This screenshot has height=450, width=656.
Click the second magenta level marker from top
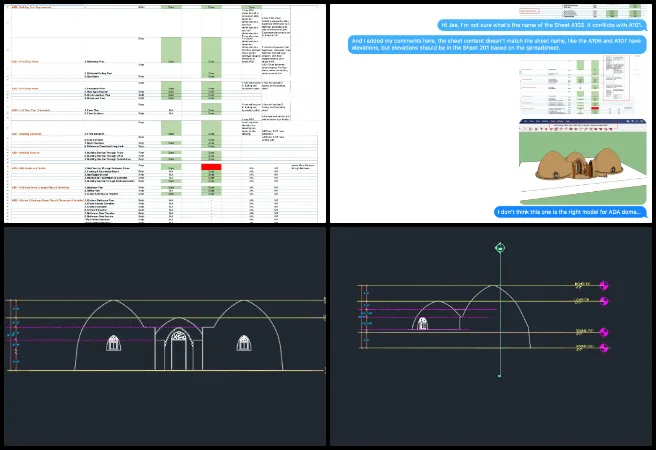tap(603, 298)
